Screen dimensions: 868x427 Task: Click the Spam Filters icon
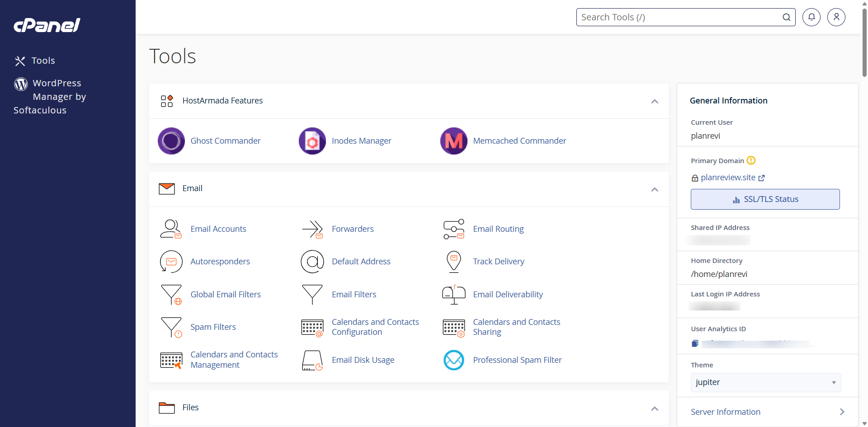tap(171, 327)
